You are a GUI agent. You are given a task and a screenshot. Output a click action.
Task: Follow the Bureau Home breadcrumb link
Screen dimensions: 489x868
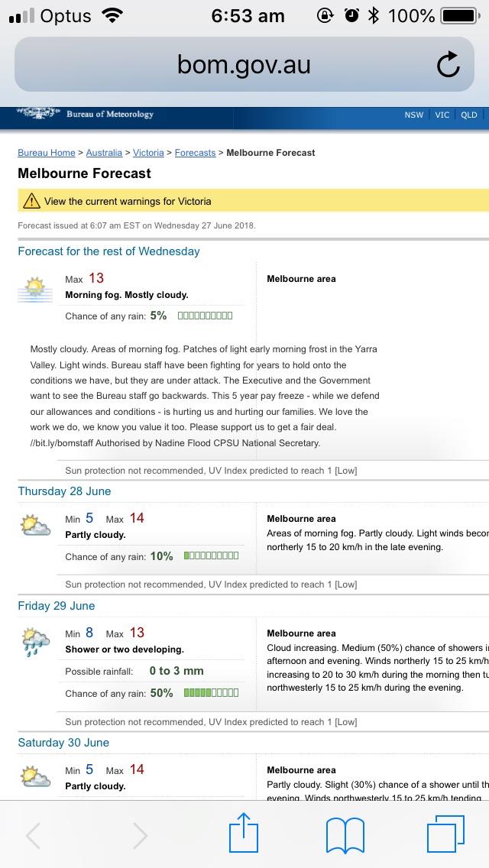click(x=46, y=152)
